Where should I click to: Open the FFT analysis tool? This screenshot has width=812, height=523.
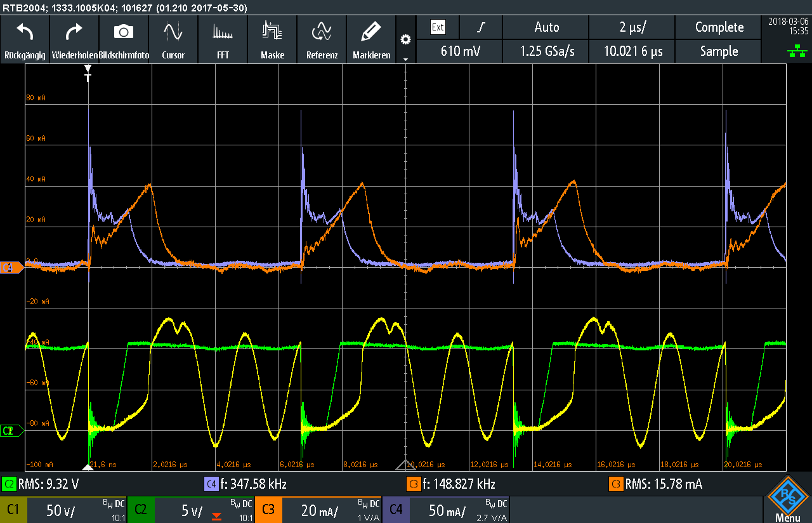(223, 39)
